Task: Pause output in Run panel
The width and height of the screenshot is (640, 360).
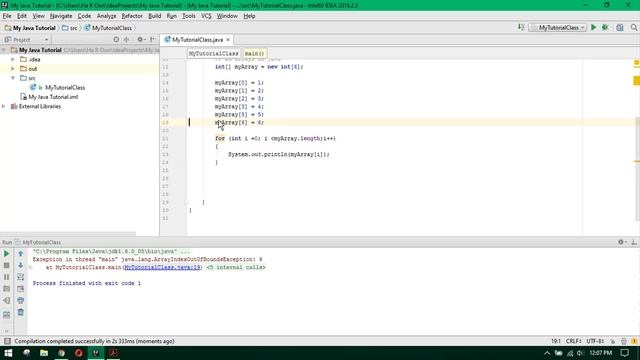Action: 7,277
